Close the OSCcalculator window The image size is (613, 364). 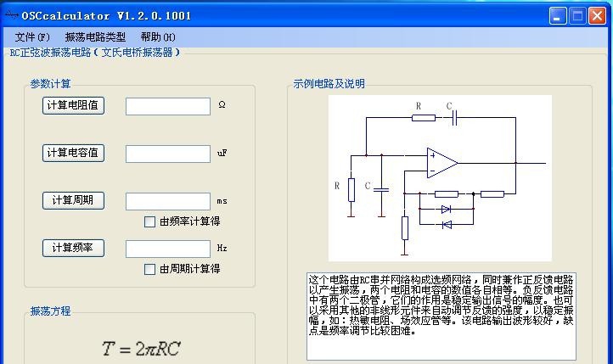pyautogui.click(x=598, y=16)
